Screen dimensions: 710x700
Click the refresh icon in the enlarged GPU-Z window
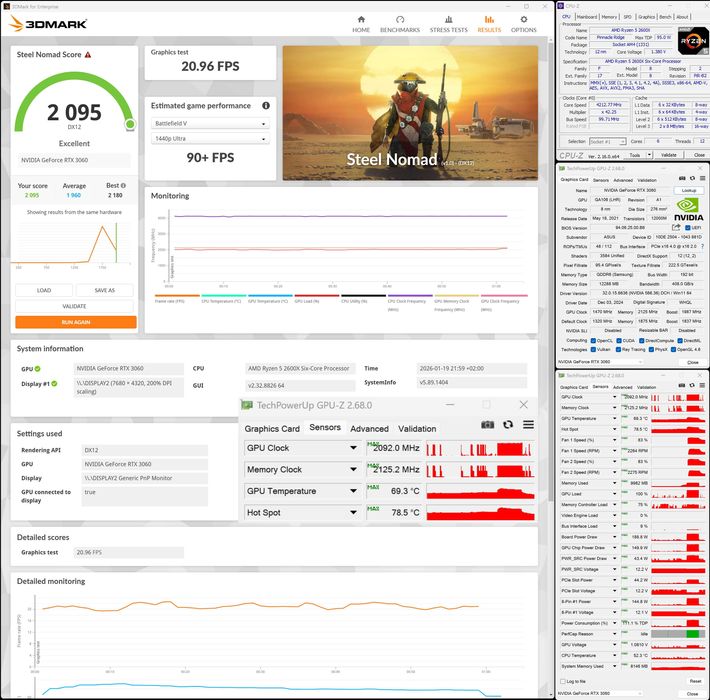pos(508,425)
